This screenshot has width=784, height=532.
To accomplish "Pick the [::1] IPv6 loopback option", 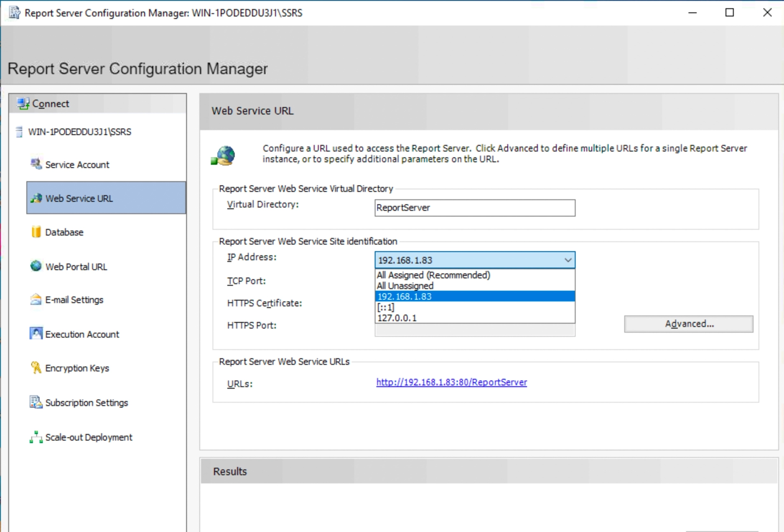I will pos(386,307).
